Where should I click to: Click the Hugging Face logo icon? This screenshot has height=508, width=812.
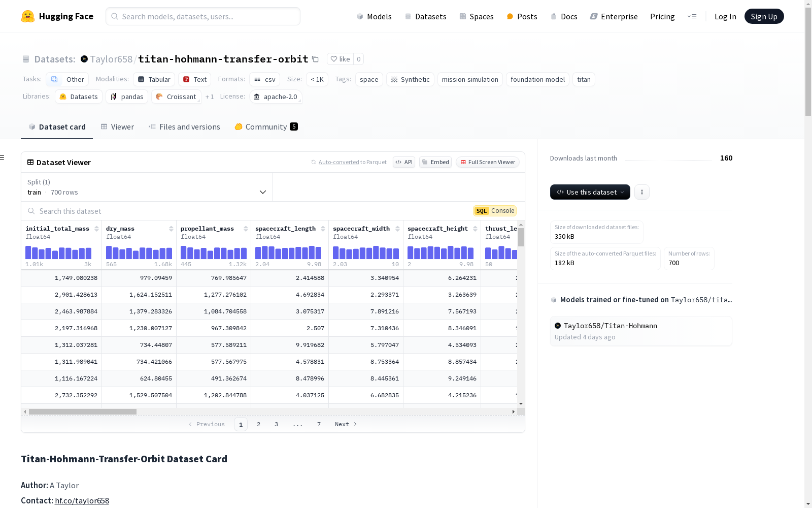pos(28,16)
